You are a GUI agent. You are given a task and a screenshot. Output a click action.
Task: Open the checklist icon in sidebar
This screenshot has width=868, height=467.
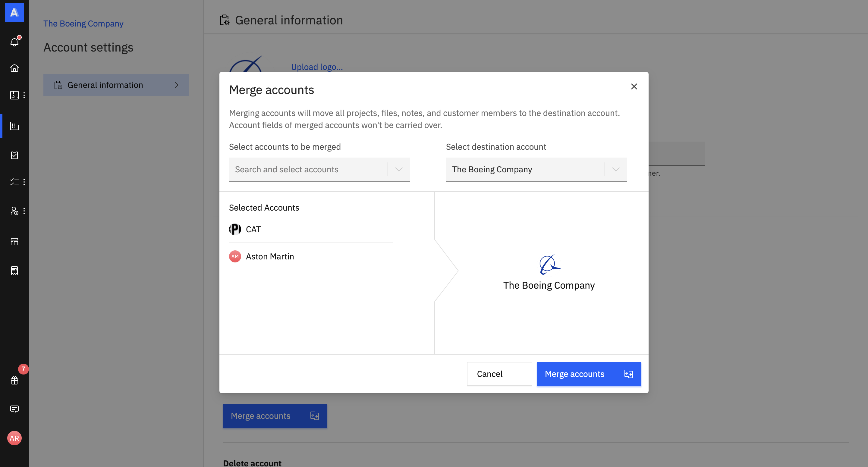(x=14, y=182)
